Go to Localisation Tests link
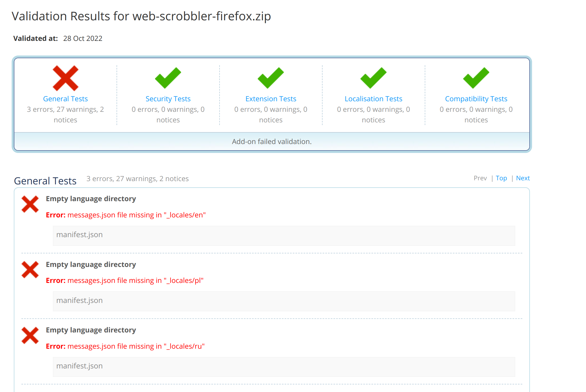Image resolution: width=586 pixels, height=392 pixels. (x=373, y=99)
